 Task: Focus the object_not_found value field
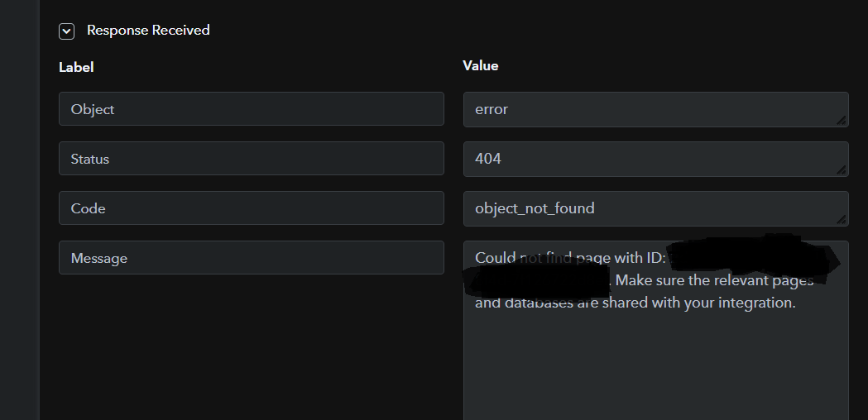tap(645, 208)
